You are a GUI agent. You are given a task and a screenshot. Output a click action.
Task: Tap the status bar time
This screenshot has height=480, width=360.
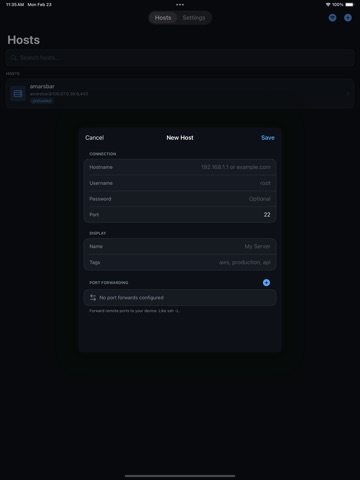click(15, 5)
